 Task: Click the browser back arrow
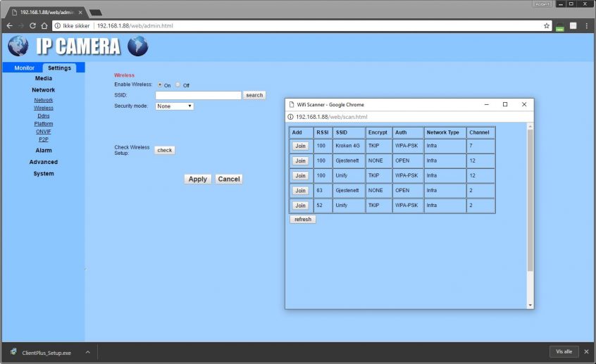[9, 26]
